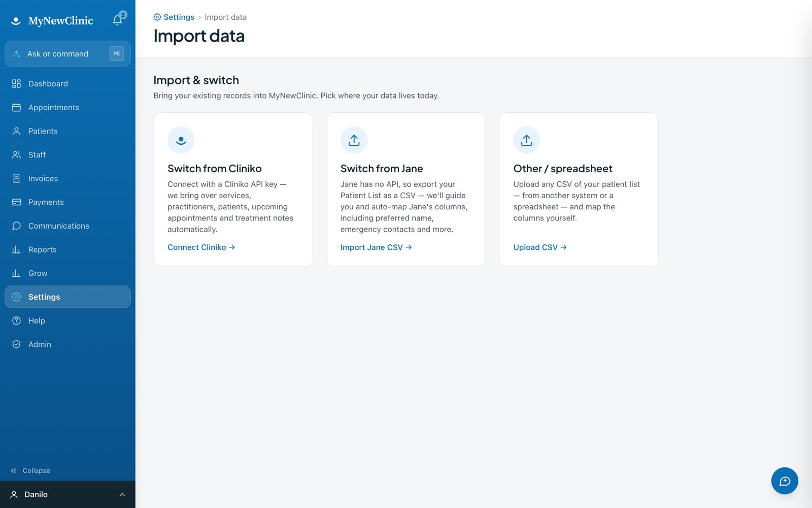812x508 pixels.
Task: Navigate to Invoices
Action: click(67, 178)
